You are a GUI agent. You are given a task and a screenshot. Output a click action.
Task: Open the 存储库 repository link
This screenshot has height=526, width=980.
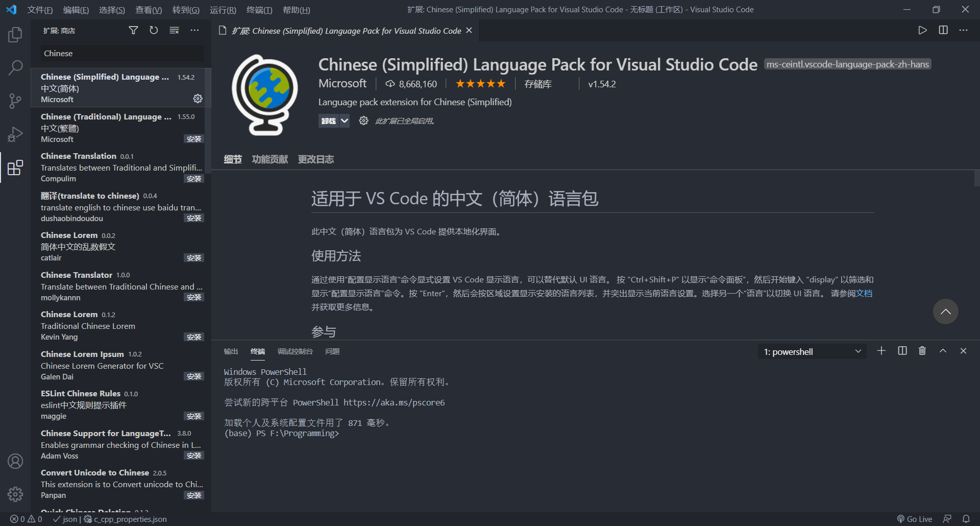pos(538,84)
